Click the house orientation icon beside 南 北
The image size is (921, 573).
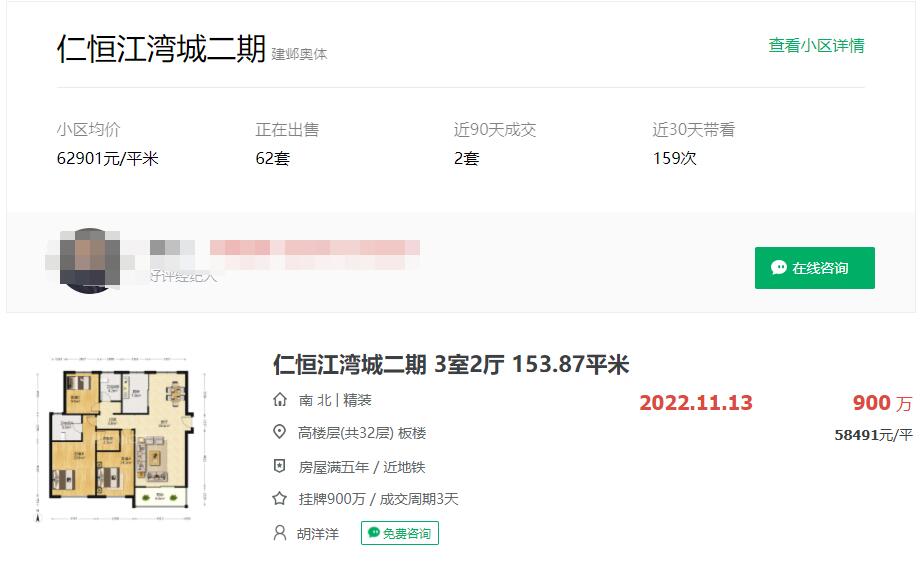coord(280,400)
